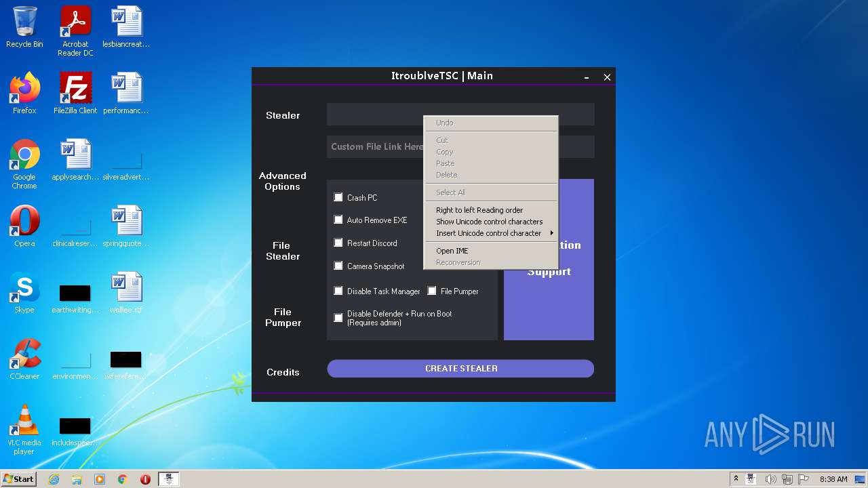Open the Recycle Bin desktop icon

[24, 27]
